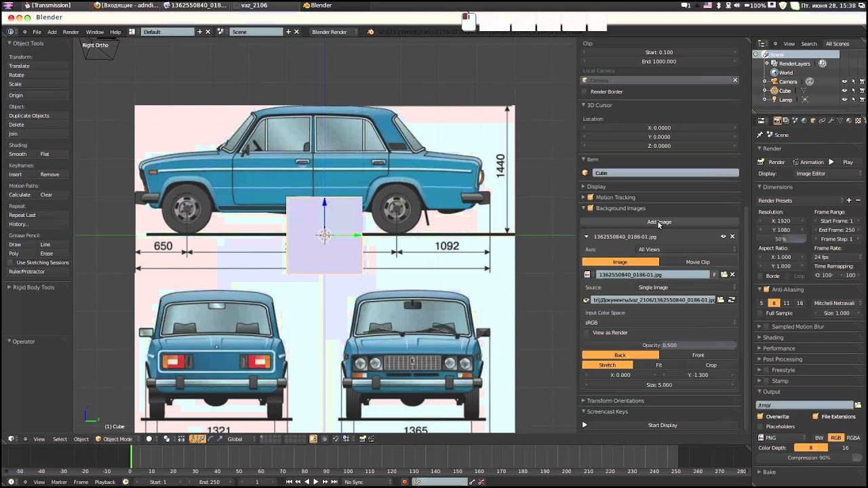
Task: Enable Use Sketching Sessions checkbox
Action: pyautogui.click(x=12, y=262)
